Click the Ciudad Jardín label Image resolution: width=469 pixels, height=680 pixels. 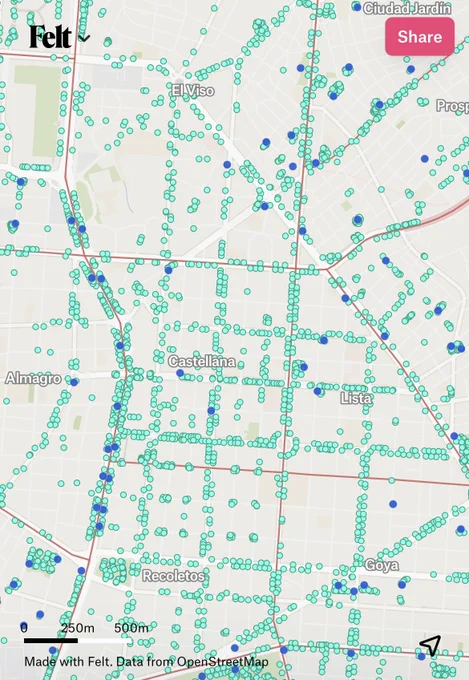click(x=407, y=8)
